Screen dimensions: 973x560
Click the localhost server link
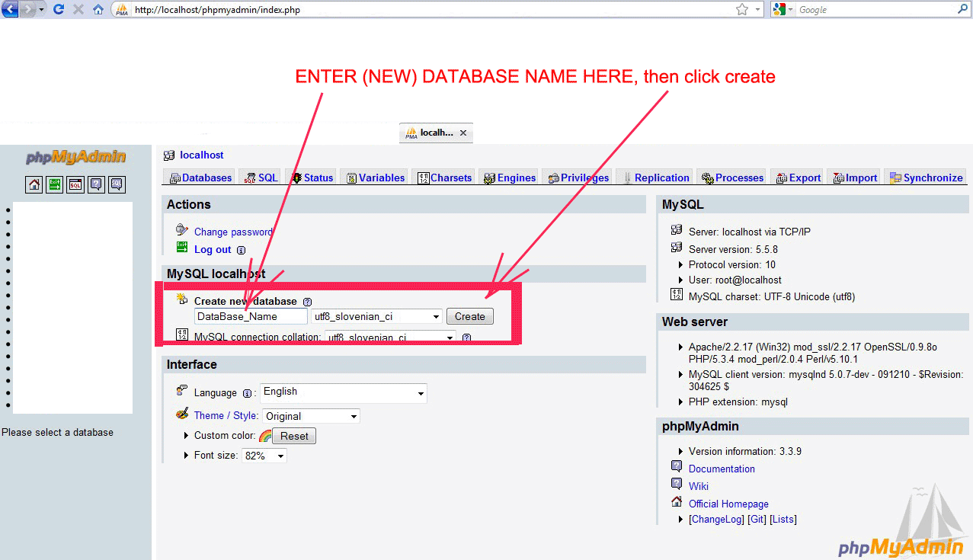coord(202,155)
